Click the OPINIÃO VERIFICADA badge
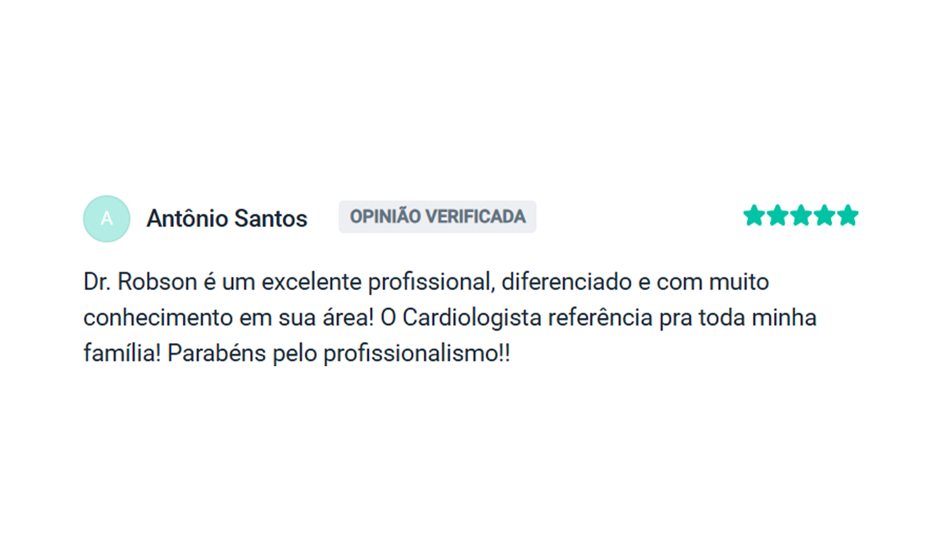The image size is (946, 560). point(437,216)
